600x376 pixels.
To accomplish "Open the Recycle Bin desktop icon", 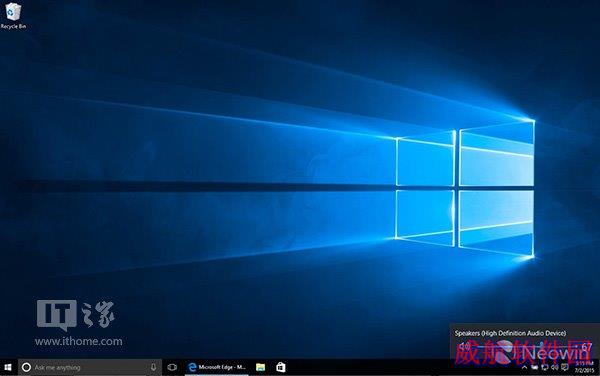I will point(13,16).
